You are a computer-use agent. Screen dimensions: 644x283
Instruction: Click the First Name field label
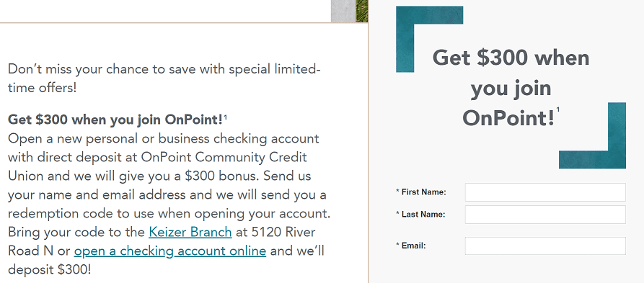coord(421,192)
